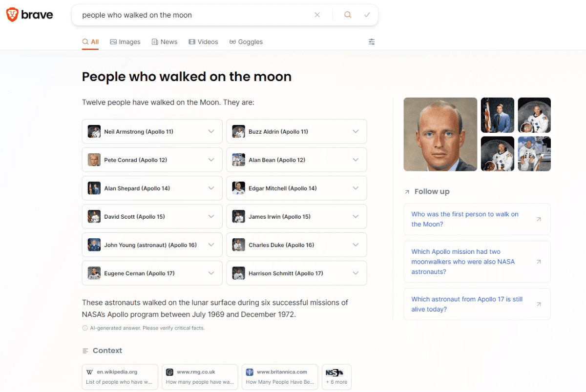Click John Young's small portrait icon
The image size is (586, 392).
[x=94, y=245]
